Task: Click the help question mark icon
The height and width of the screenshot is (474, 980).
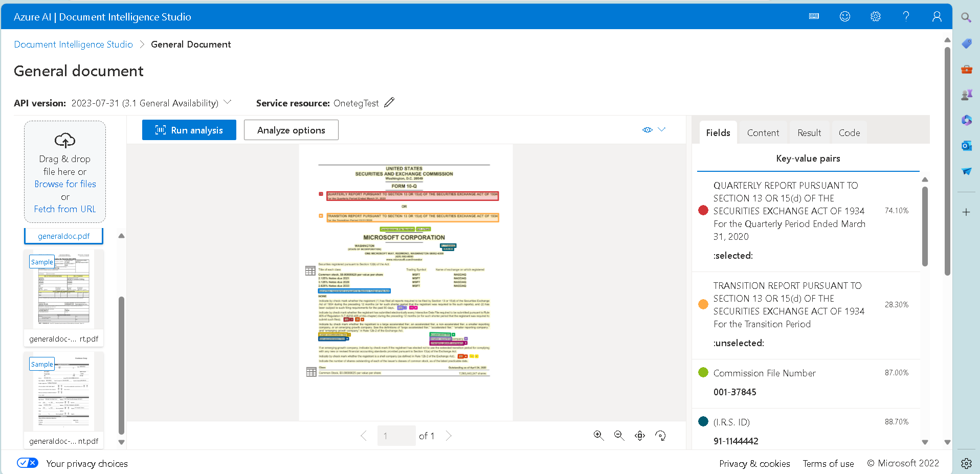Action: point(906,16)
